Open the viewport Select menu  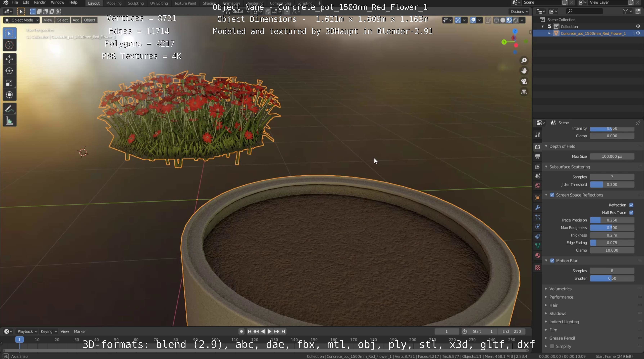[x=62, y=20]
